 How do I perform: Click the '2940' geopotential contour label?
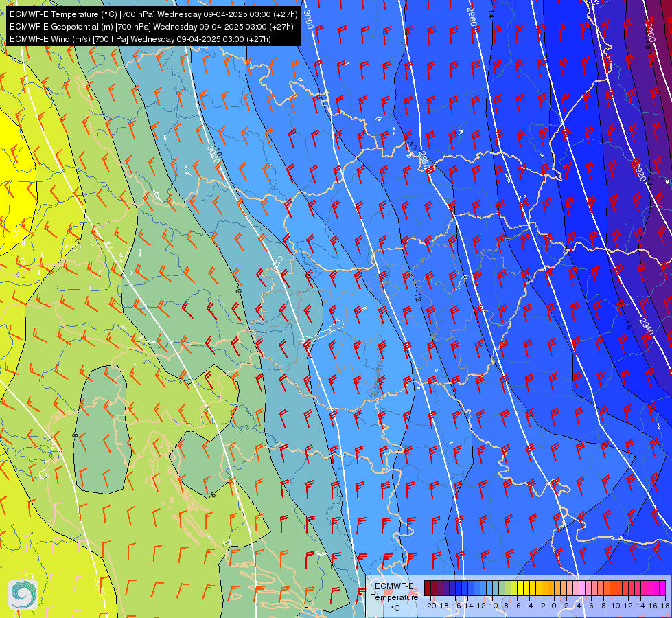647,326
